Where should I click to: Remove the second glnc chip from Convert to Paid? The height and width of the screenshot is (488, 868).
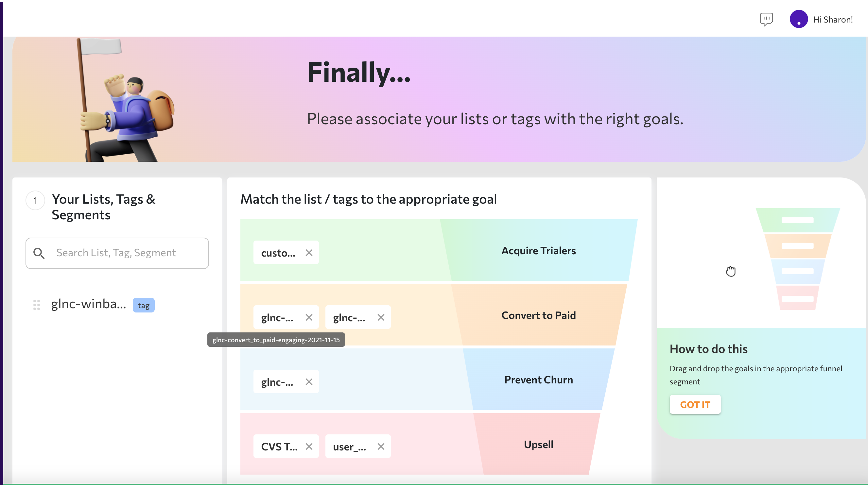point(381,317)
